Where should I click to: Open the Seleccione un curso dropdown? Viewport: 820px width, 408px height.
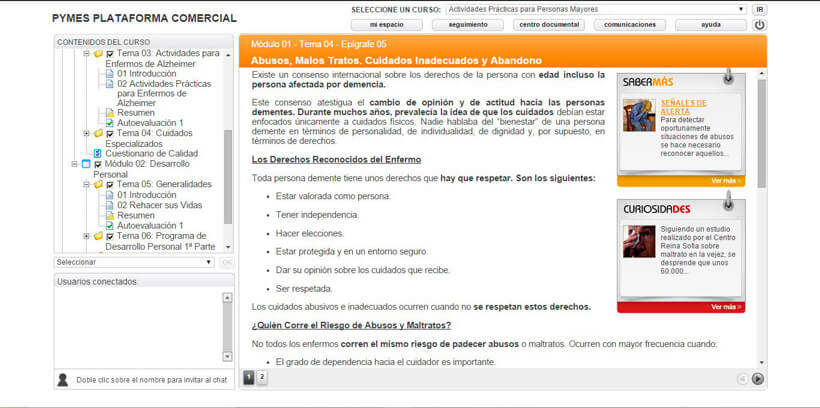click(x=596, y=9)
